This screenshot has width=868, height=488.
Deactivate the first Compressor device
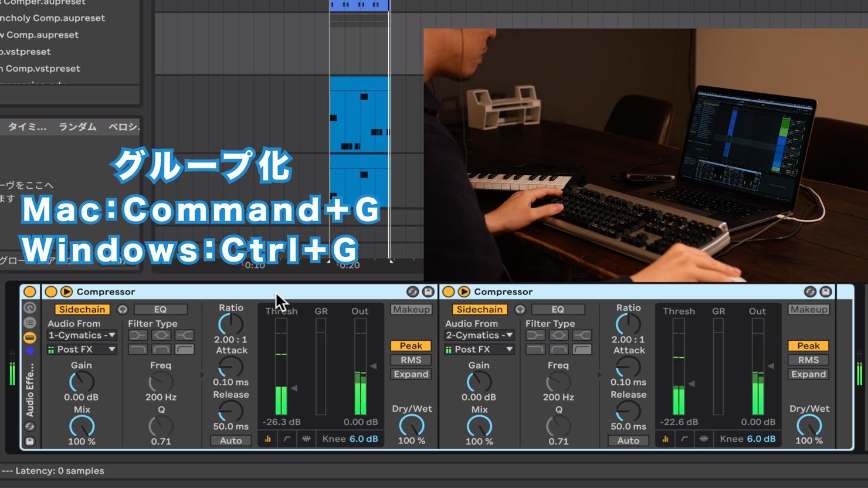pos(51,292)
